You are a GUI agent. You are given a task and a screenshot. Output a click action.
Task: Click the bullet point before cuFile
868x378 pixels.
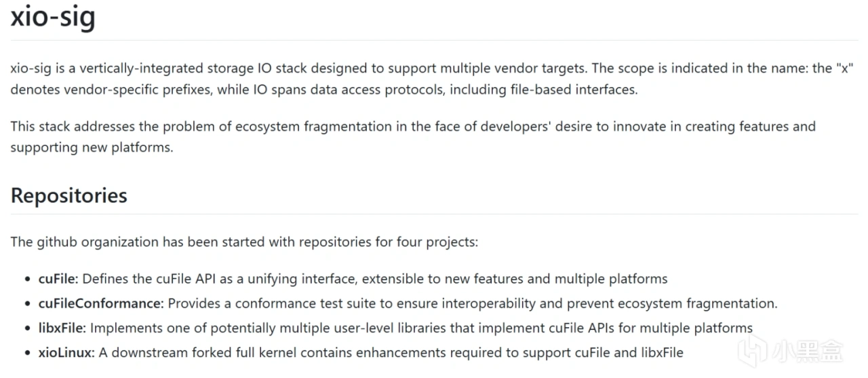click(28, 280)
